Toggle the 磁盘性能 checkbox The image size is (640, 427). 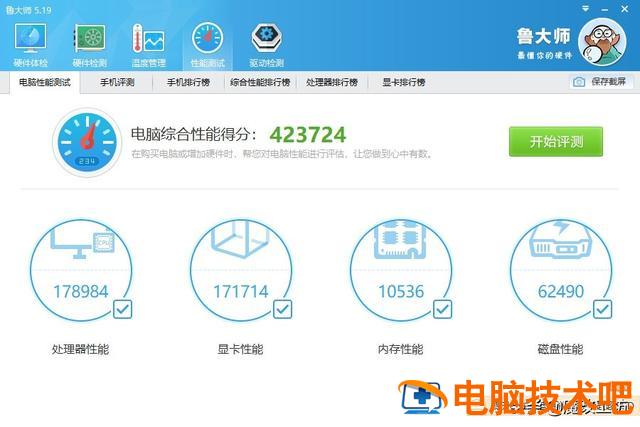(x=602, y=309)
